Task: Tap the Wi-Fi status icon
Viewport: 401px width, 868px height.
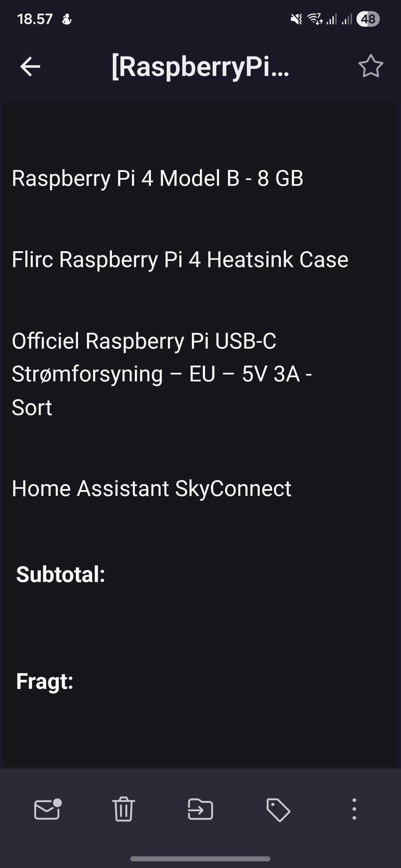Action: (x=315, y=19)
